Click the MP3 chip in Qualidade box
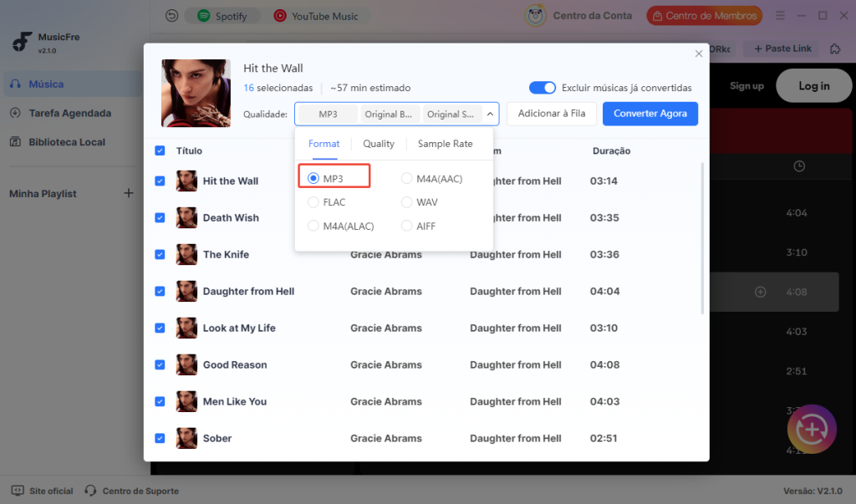The height and width of the screenshot is (504, 856). coord(328,115)
